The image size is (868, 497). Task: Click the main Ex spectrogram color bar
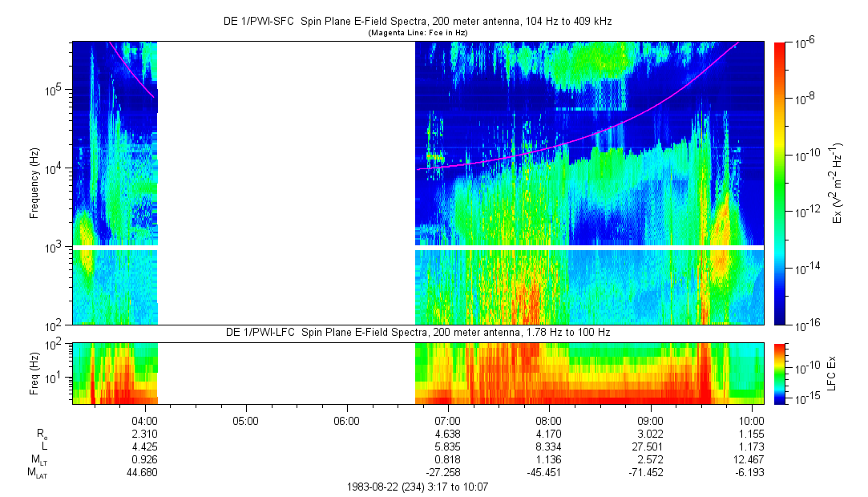click(780, 183)
